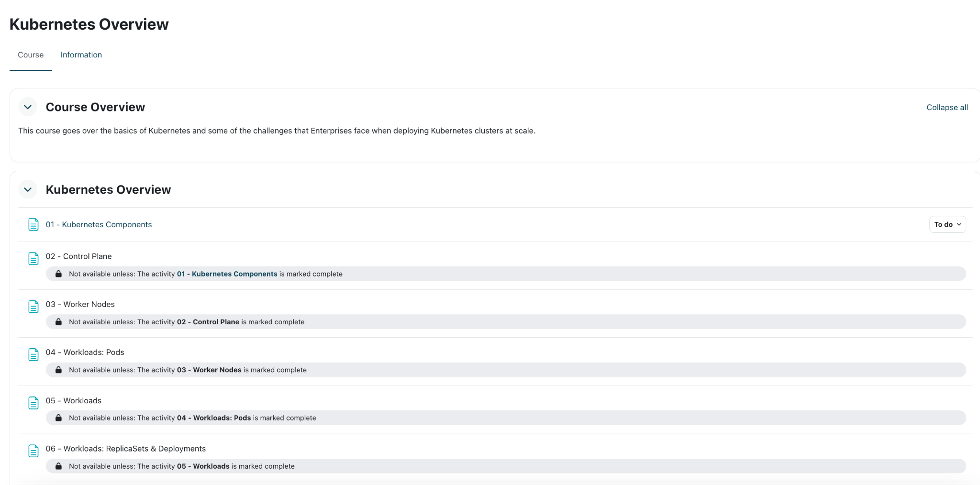Image resolution: width=980 pixels, height=485 pixels.
Task: Click the page icon next to 05 - Workloads
Action: (x=33, y=403)
